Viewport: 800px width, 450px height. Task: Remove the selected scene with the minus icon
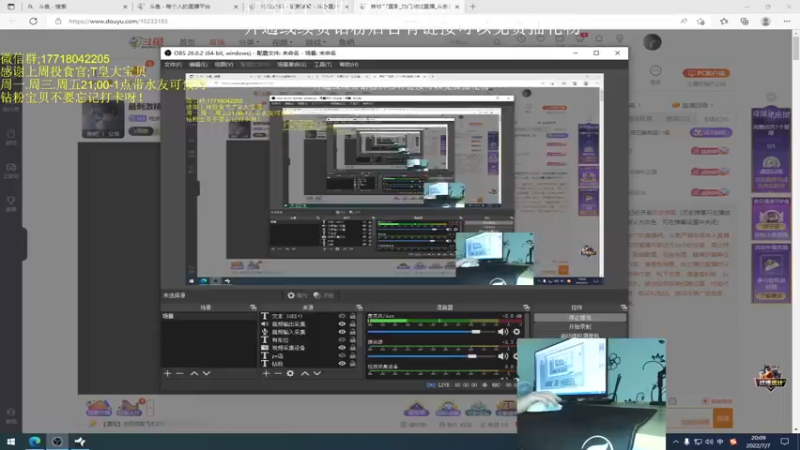coord(180,373)
